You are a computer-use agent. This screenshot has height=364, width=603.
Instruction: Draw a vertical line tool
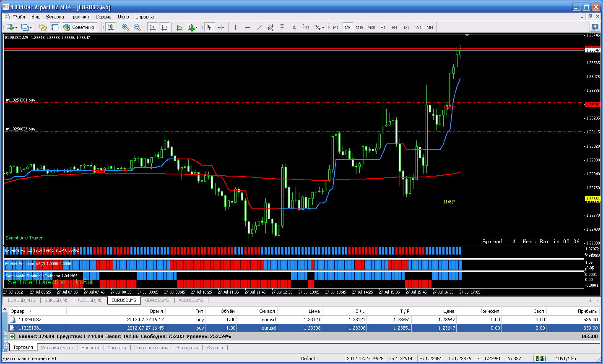[236, 27]
